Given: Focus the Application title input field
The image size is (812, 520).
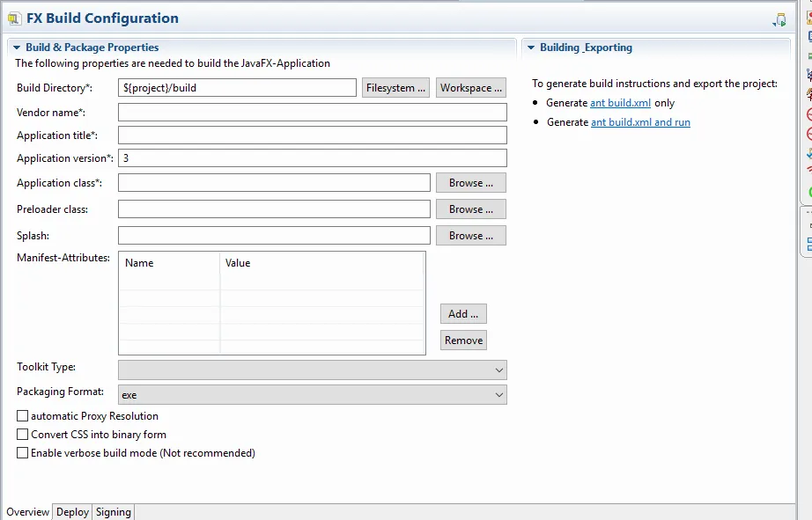Looking at the screenshot, I should [312, 135].
